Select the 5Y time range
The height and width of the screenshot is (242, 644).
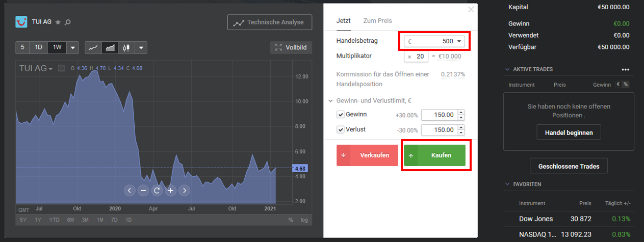pos(23,220)
